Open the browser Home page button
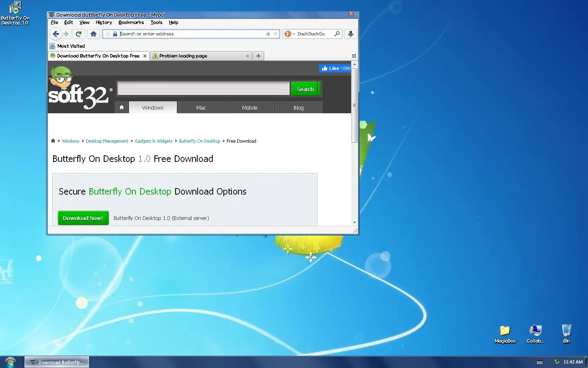 [x=94, y=34]
